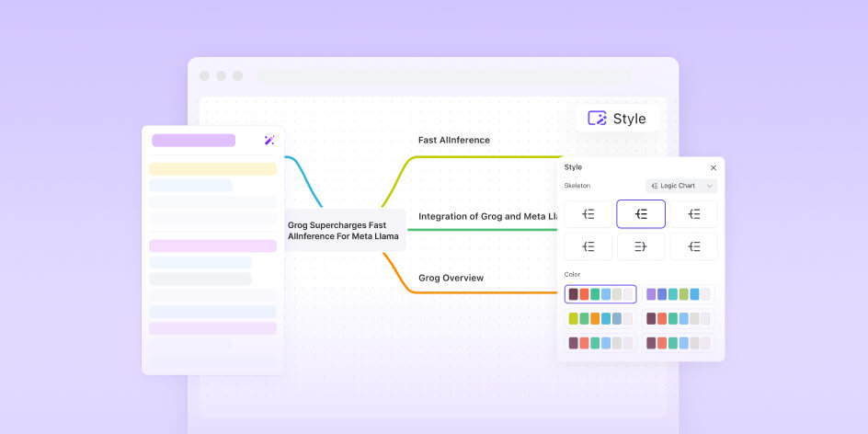Click the purple magic wand icon
The height and width of the screenshot is (434, 868).
(269, 140)
